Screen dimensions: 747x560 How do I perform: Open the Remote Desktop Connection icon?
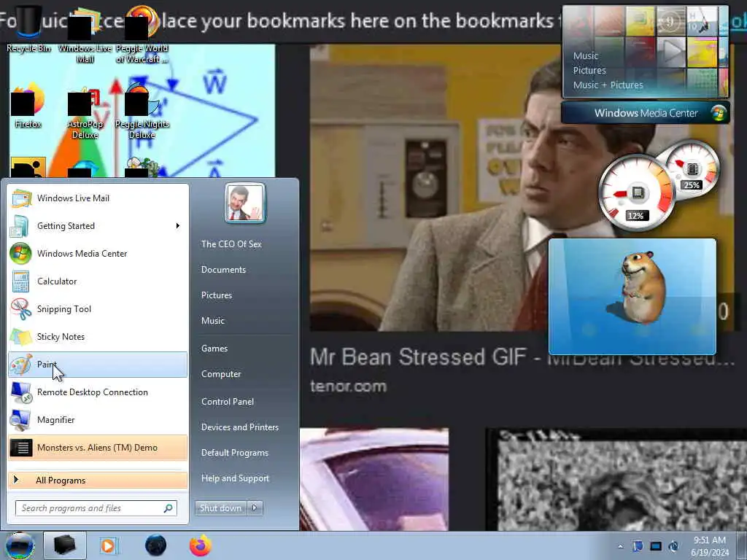(20, 392)
